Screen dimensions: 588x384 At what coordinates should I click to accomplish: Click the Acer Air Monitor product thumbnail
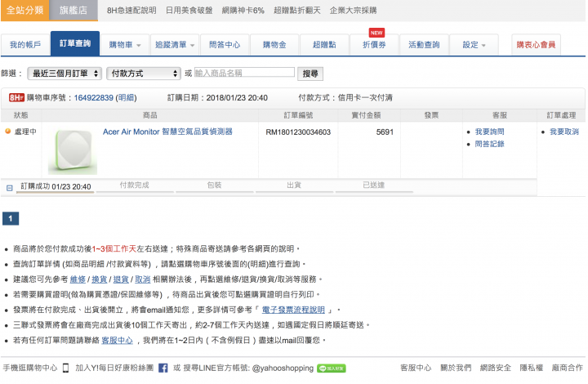[73, 151]
